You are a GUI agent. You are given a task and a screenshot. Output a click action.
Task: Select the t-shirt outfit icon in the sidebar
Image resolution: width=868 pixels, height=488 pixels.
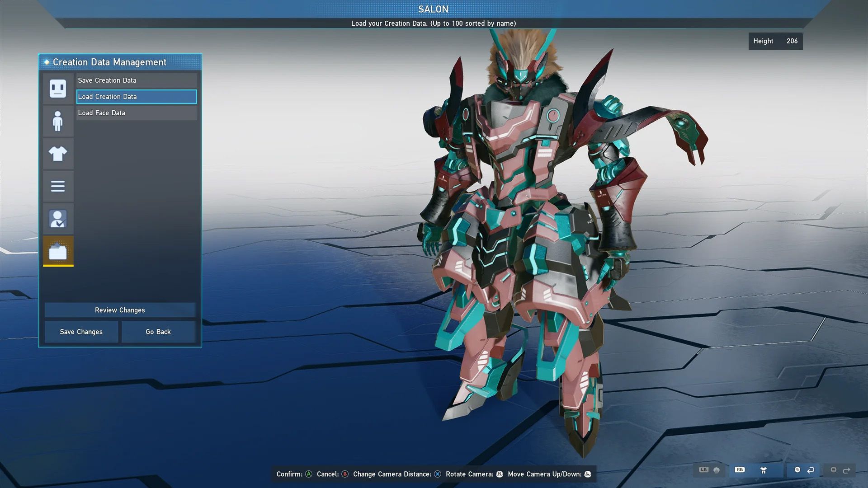click(58, 154)
